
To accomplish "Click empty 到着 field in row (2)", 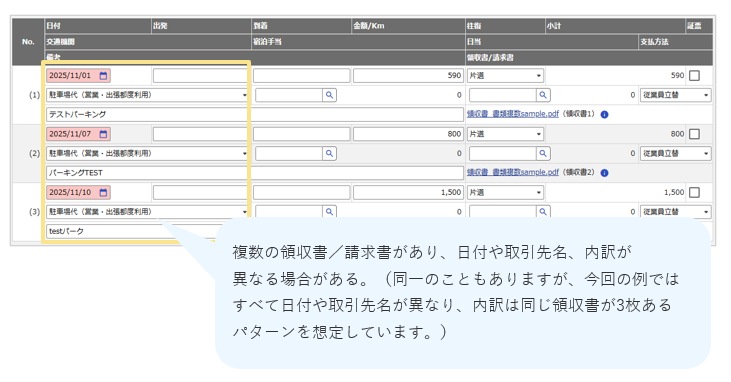I will point(302,134).
